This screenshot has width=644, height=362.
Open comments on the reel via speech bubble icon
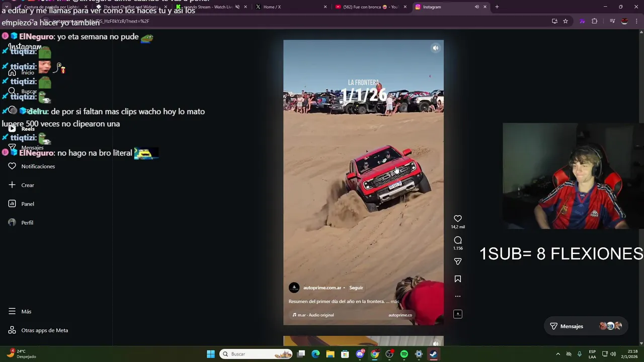pyautogui.click(x=457, y=240)
